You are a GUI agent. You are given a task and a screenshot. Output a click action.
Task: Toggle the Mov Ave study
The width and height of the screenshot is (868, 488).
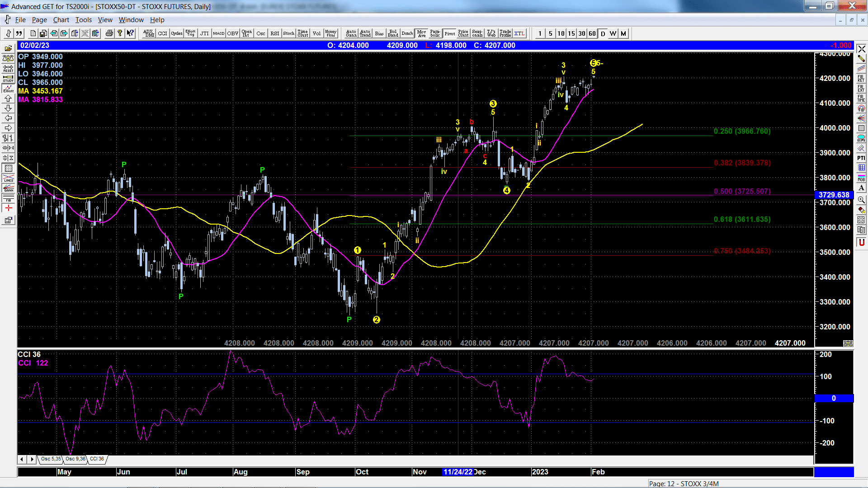421,33
